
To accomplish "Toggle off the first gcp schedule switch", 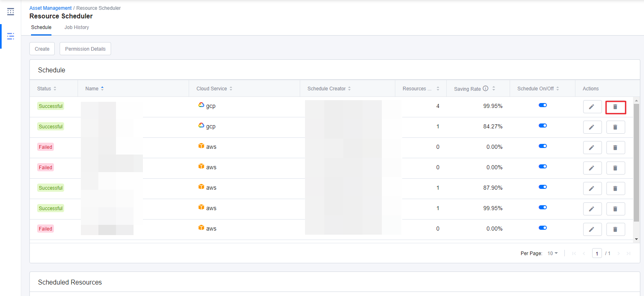I will (542, 105).
